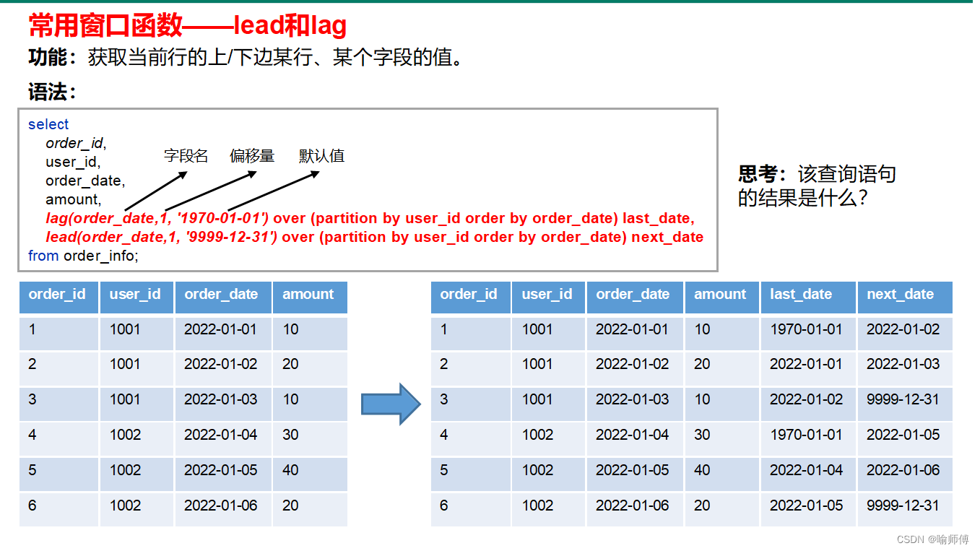Click the "from order_info;" line
980x551 pixels.
click(x=83, y=256)
